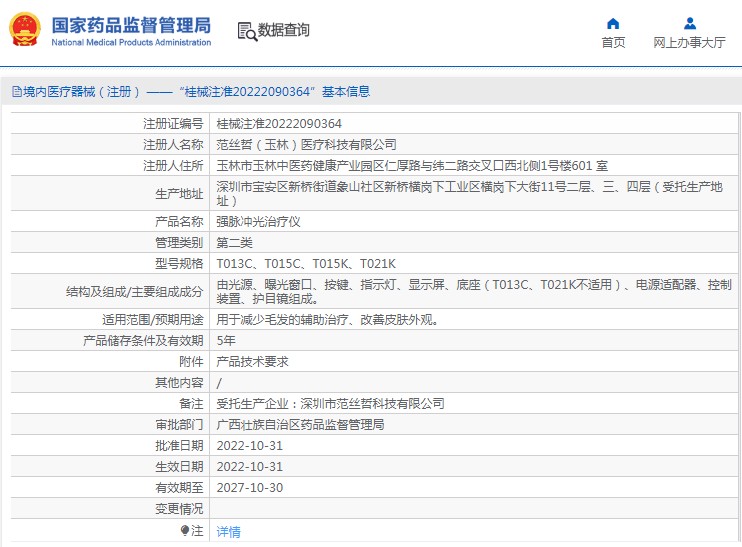Click the 注册人名称 row label
This screenshot has width=742, height=547.
pyautogui.click(x=173, y=144)
